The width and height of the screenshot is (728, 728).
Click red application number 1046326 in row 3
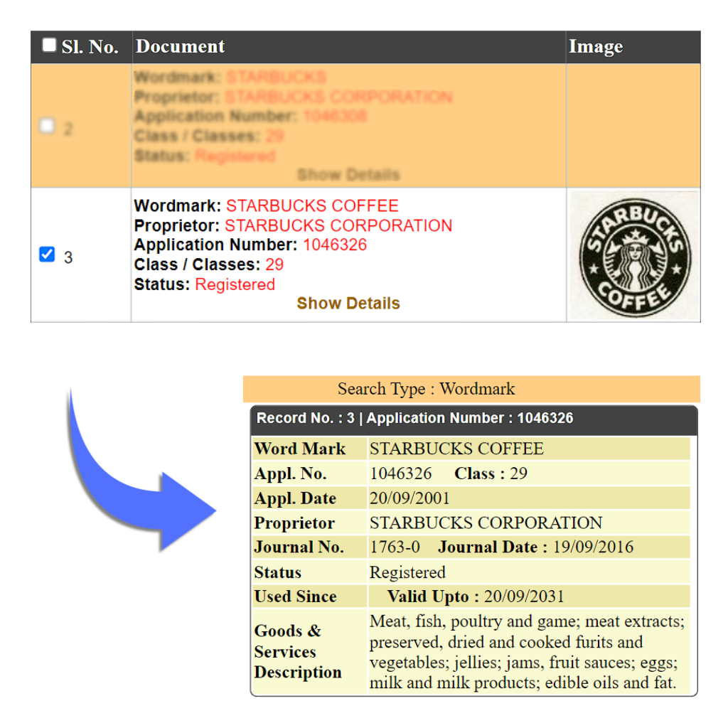pos(335,245)
